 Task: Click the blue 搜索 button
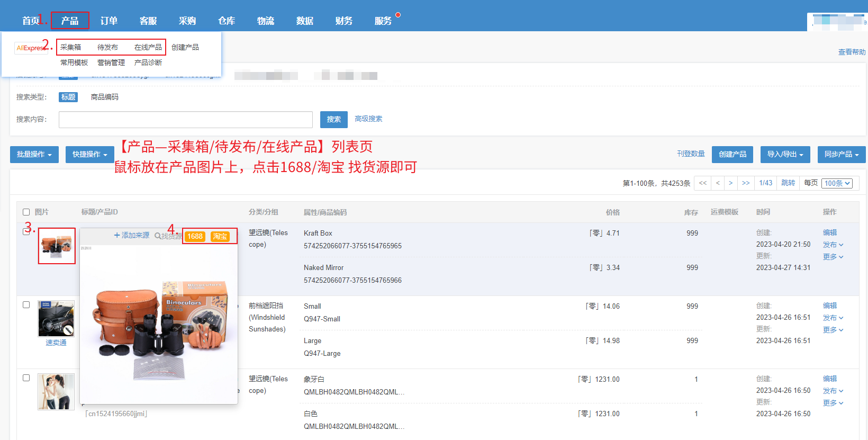(x=334, y=120)
